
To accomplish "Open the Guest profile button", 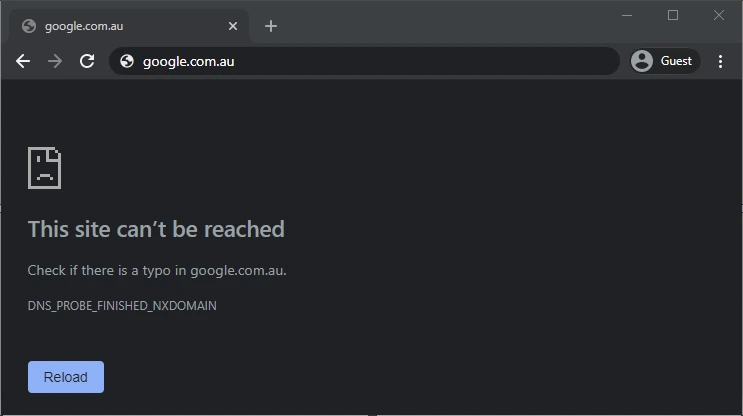I will point(665,61).
